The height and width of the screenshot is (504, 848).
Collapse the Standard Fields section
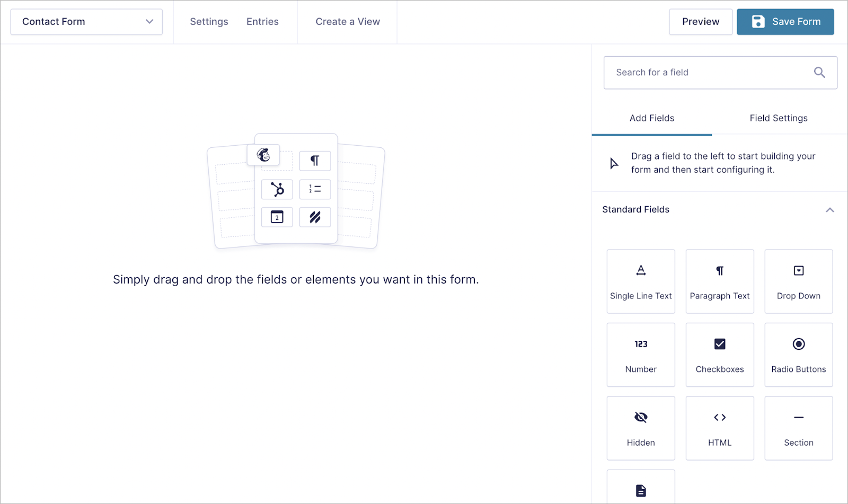point(829,210)
